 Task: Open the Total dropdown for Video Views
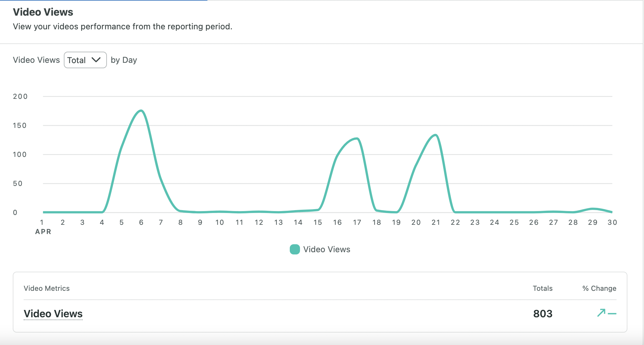(85, 60)
